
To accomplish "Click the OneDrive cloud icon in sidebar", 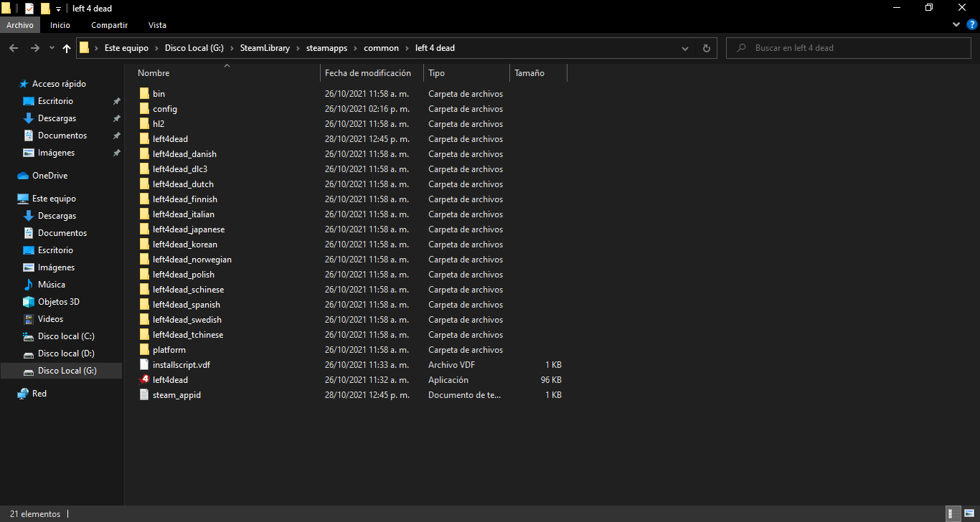I will [23, 176].
